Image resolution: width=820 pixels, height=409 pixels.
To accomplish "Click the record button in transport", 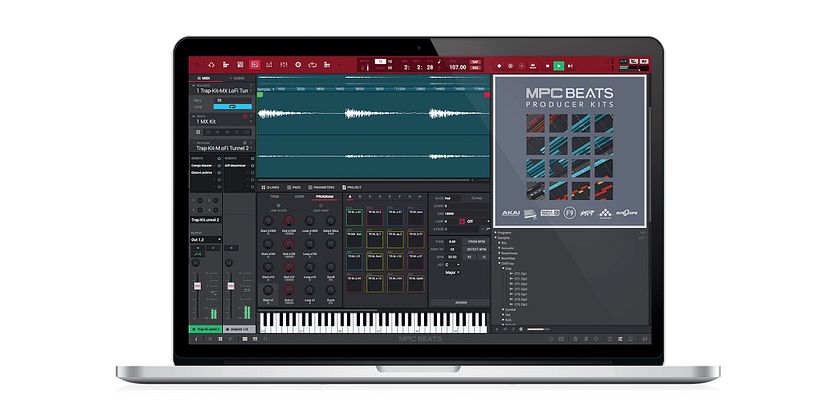I will (x=499, y=66).
